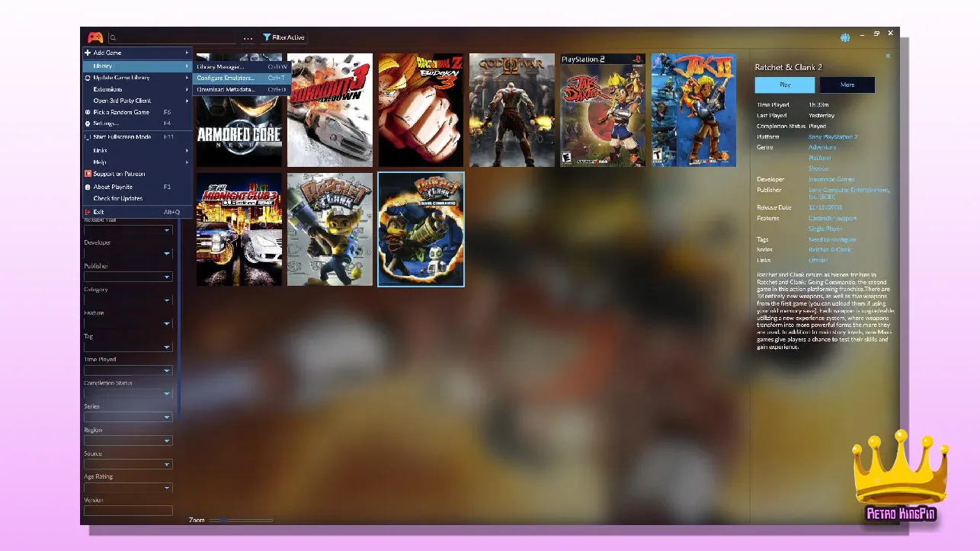Select the Armored Core Nexus cover

239,110
